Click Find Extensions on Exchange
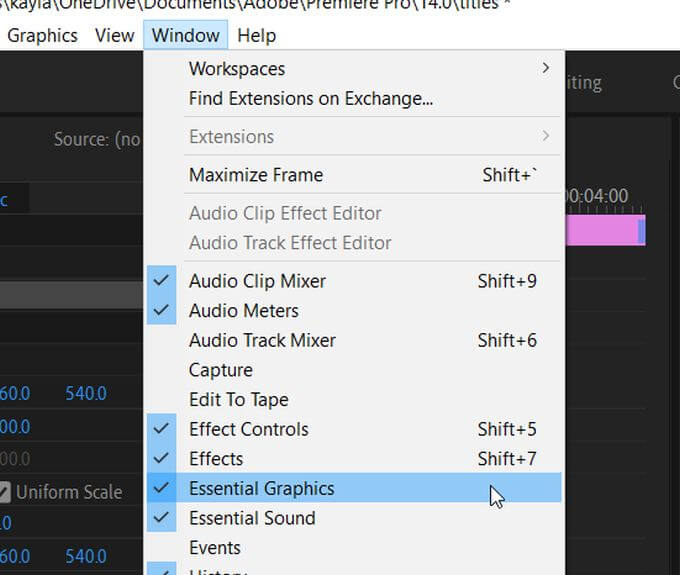Image resolution: width=680 pixels, height=575 pixels. 310,99
